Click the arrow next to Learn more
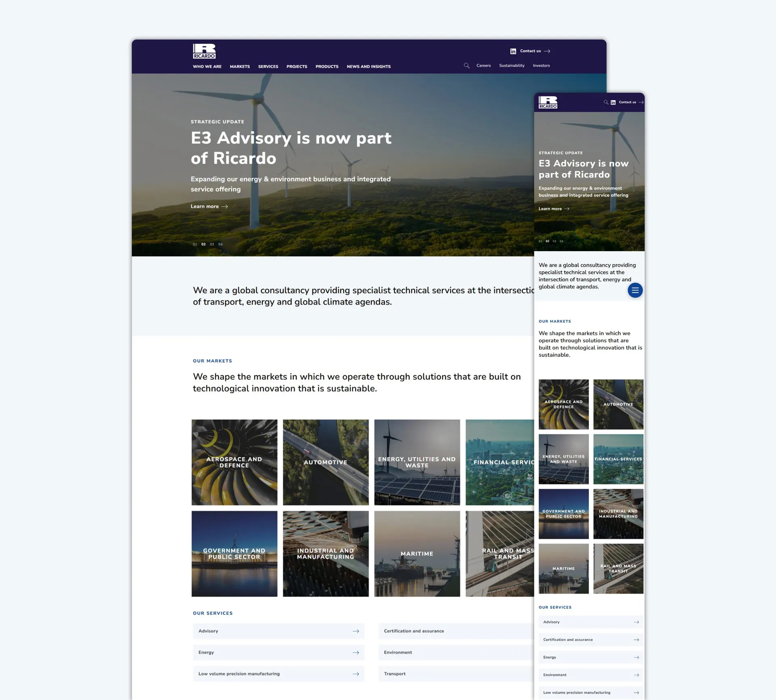Screen dimensions: 776x700 [x=225, y=207]
